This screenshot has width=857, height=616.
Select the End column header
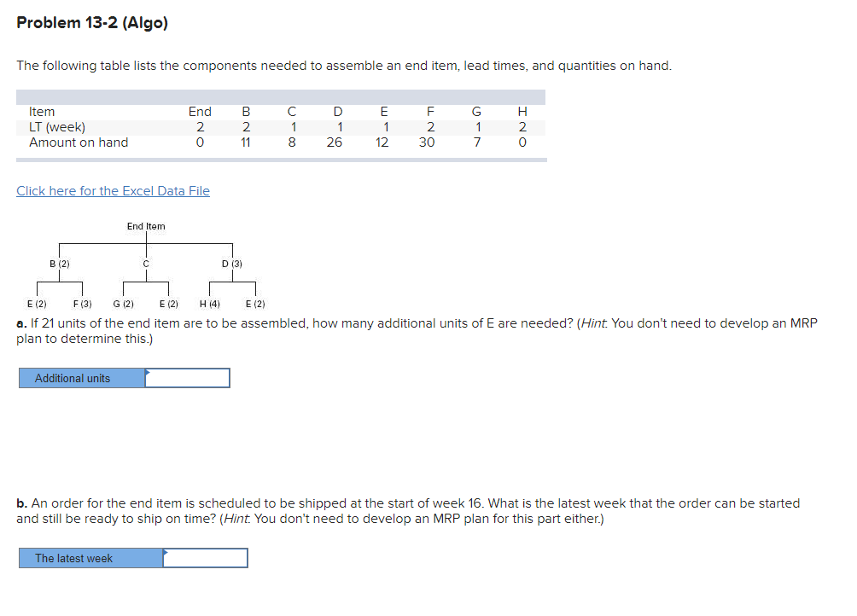[x=199, y=111]
